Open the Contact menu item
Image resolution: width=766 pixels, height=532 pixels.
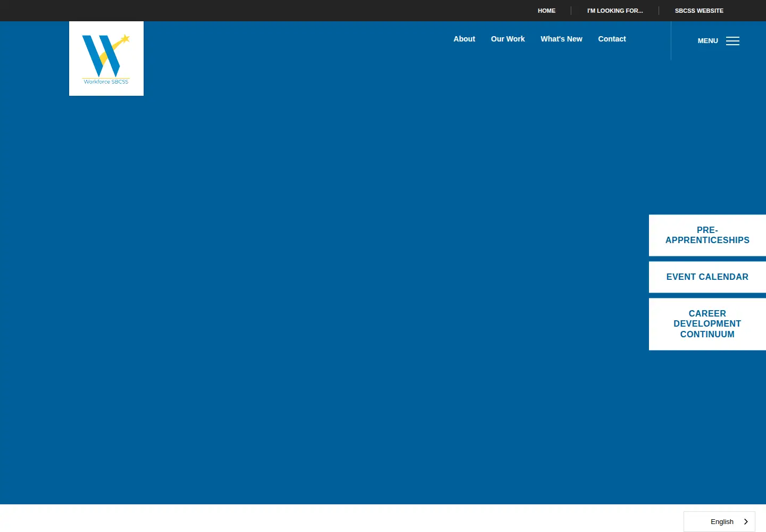pos(612,39)
